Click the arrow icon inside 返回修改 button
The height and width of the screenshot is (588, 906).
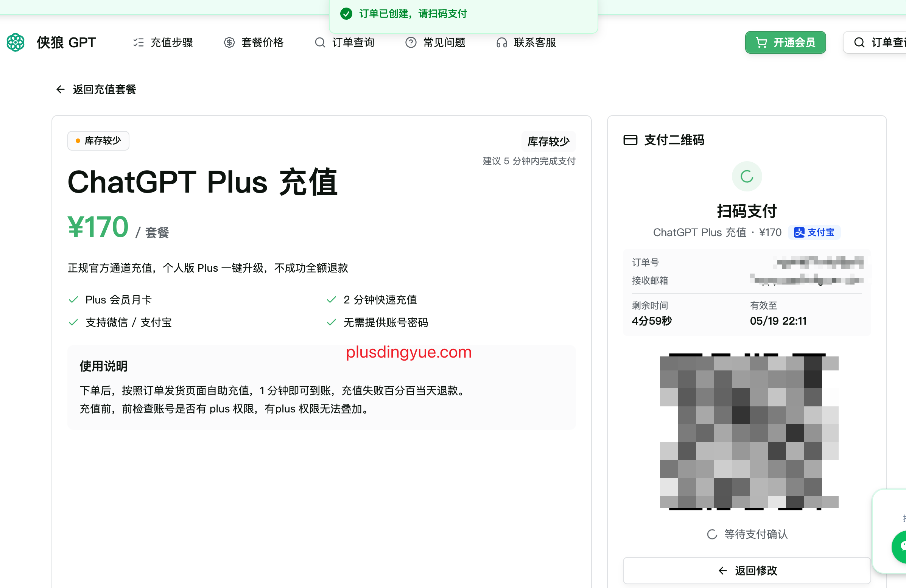tap(722, 570)
